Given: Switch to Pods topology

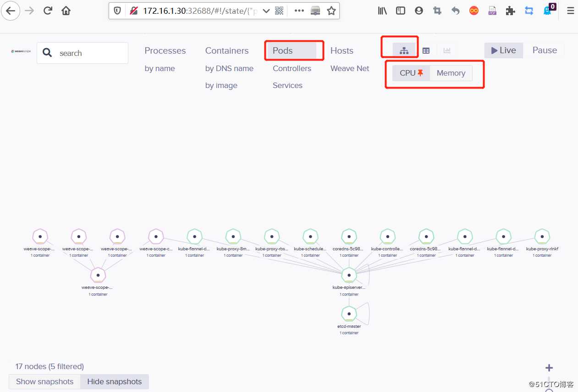Looking at the screenshot, I should (292, 50).
